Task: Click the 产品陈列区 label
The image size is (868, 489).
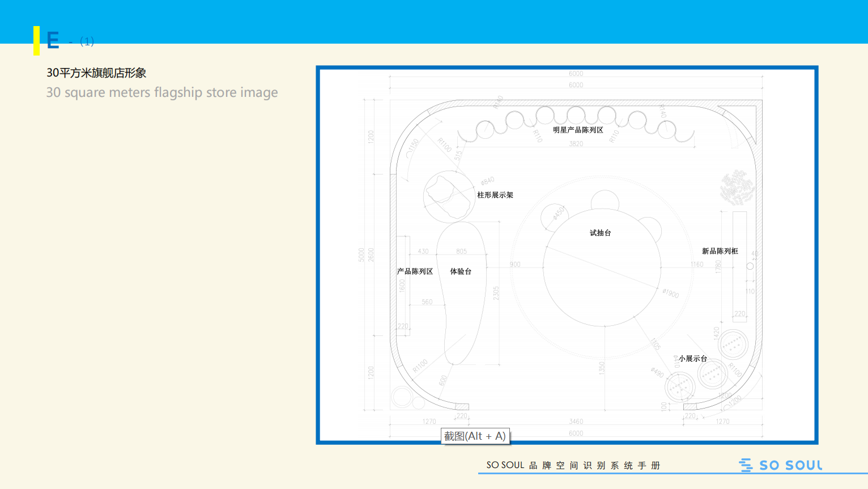Action: click(415, 271)
